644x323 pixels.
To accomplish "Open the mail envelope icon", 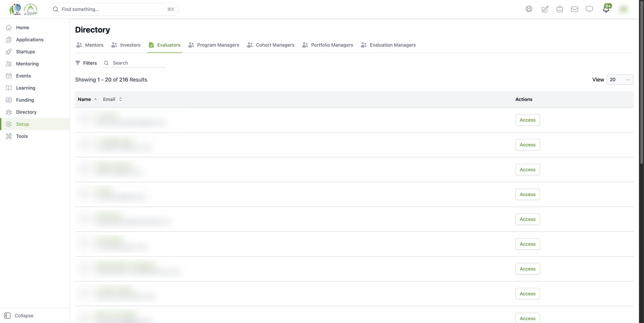I will (574, 9).
